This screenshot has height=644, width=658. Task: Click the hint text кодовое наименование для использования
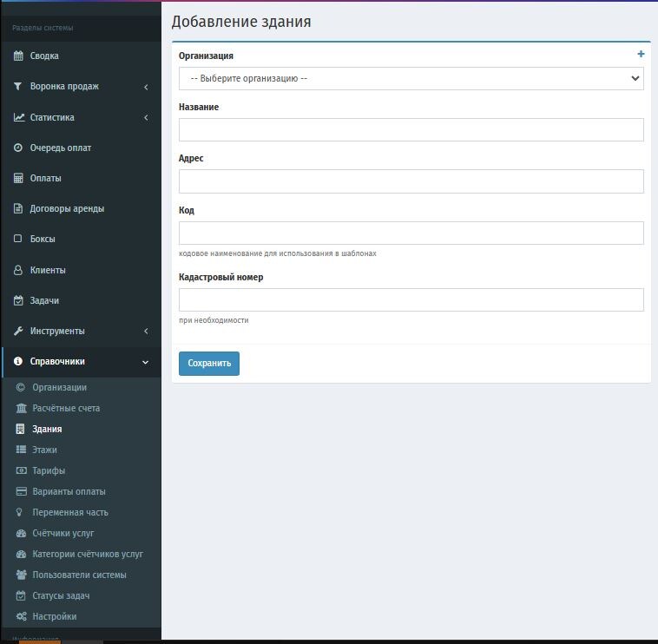pyautogui.click(x=278, y=253)
